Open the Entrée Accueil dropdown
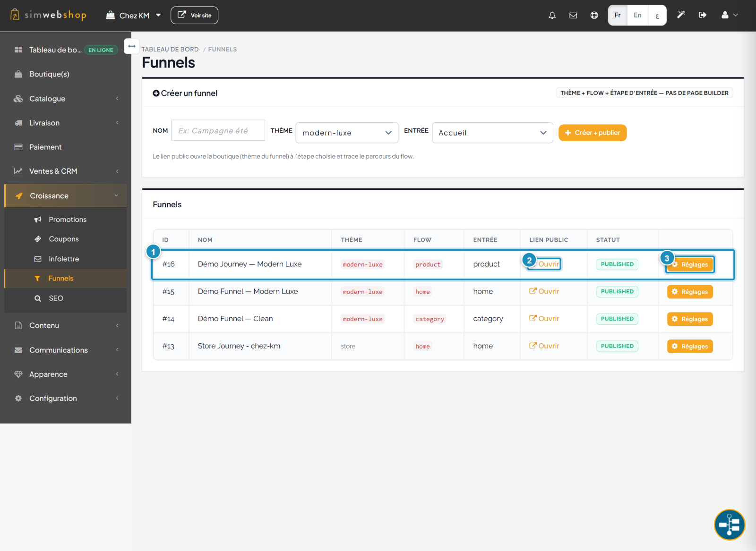This screenshot has height=551, width=756. 492,133
